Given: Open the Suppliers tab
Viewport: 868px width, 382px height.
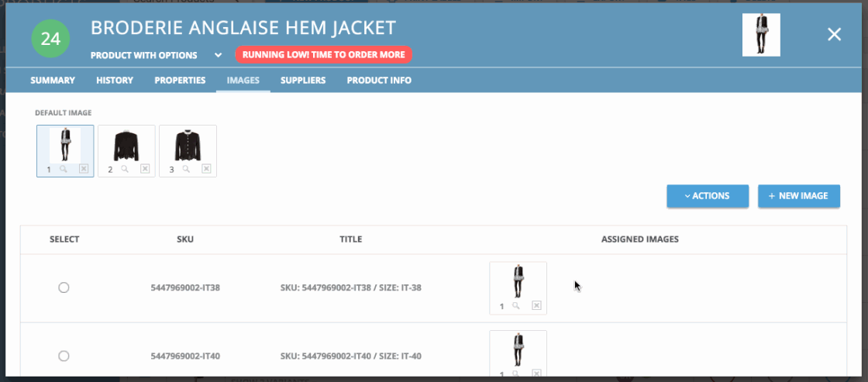Looking at the screenshot, I should [303, 81].
